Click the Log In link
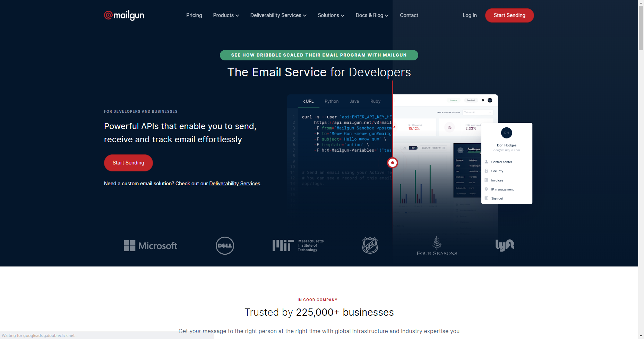Image resolution: width=644 pixels, height=339 pixels. (470, 15)
